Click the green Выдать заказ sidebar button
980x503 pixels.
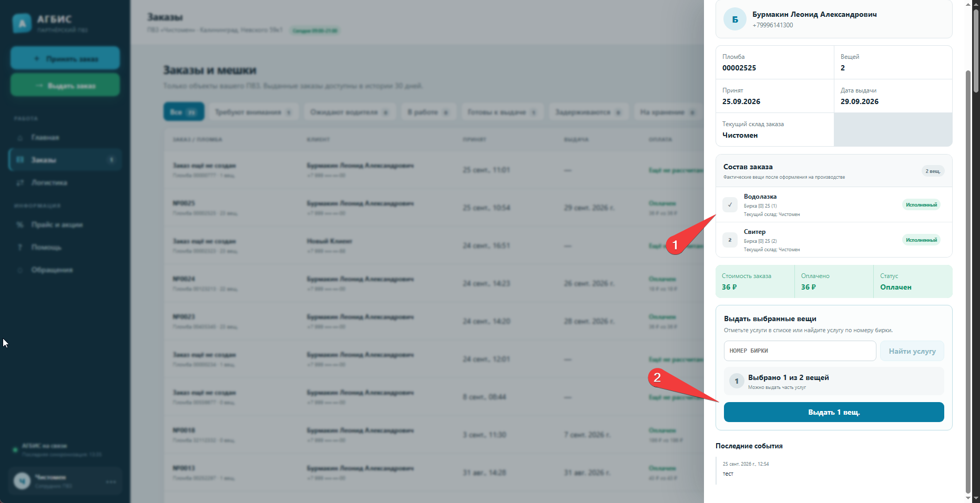coord(65,85)
